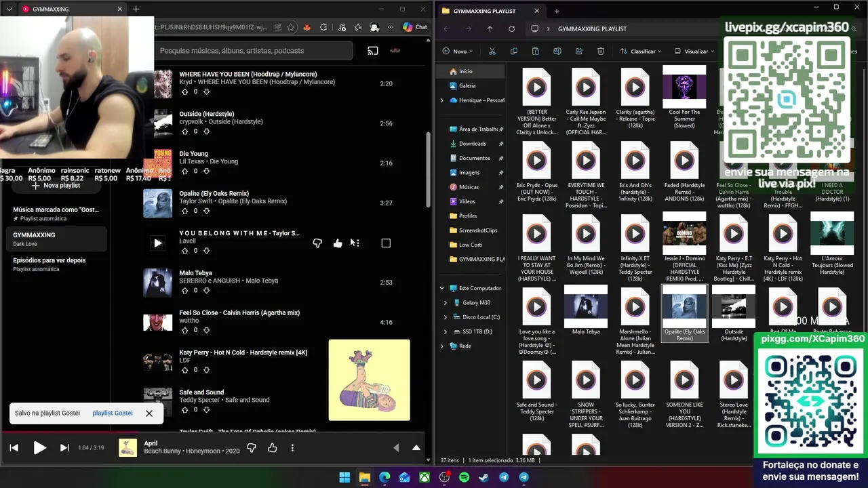Like the 'YOU BELONG WITH ME' song row
The width and height of the screenshot is (868, 488).
coord(338,243)
